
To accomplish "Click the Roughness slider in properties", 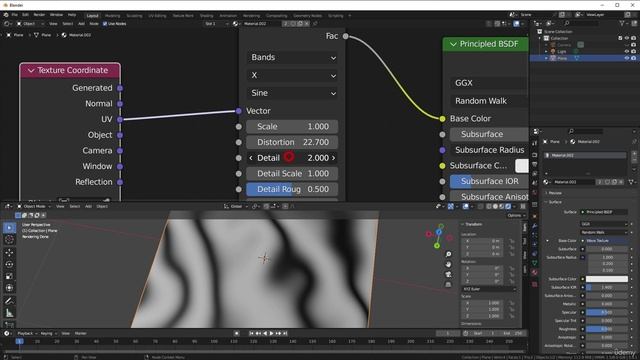I will [607, 329].
